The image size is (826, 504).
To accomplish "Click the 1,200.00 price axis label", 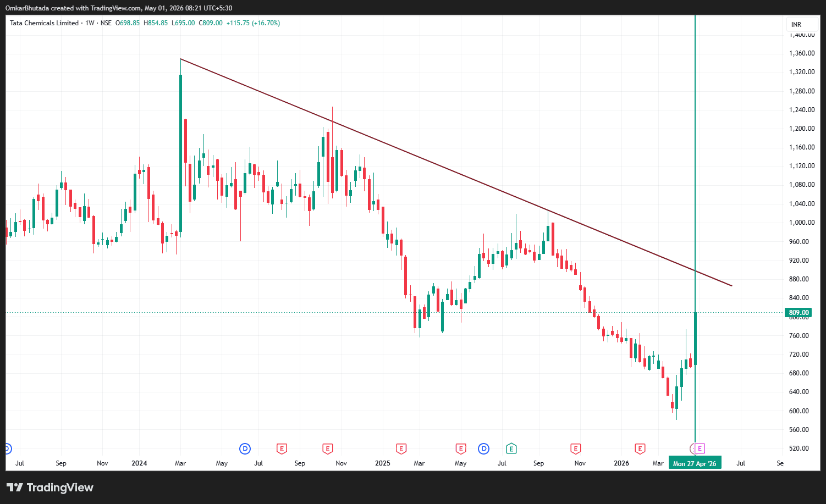I will tap(802, 129).
